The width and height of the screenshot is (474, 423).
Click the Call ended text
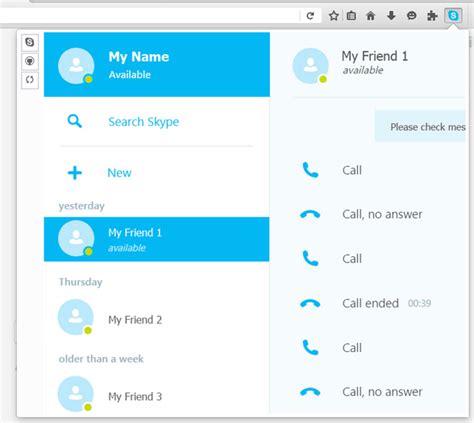coord(371,303)
